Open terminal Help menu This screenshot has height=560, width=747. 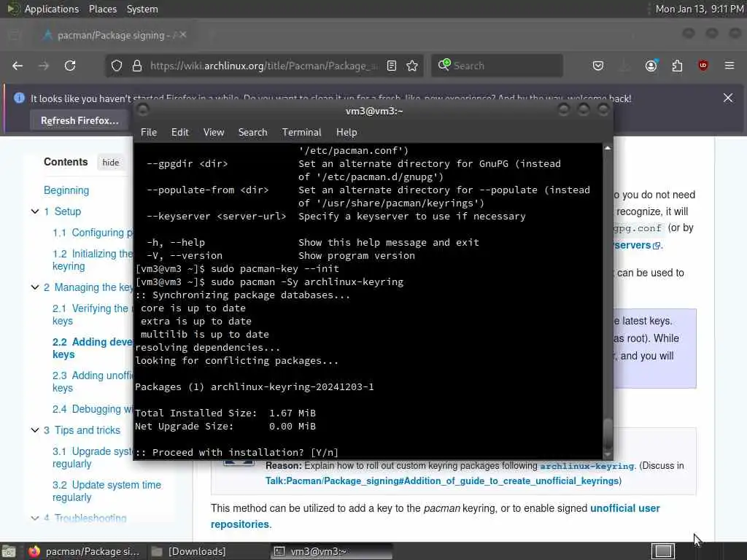(347, 133)
